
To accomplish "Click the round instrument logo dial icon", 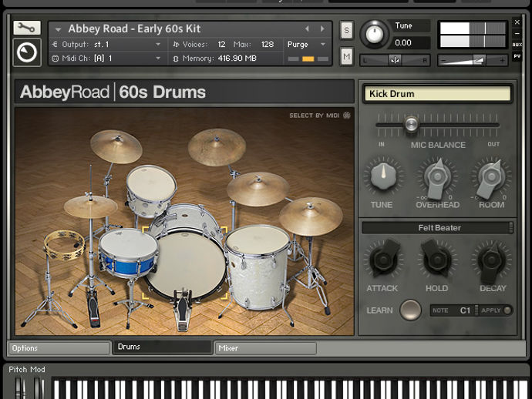I will tap(27, 52).
